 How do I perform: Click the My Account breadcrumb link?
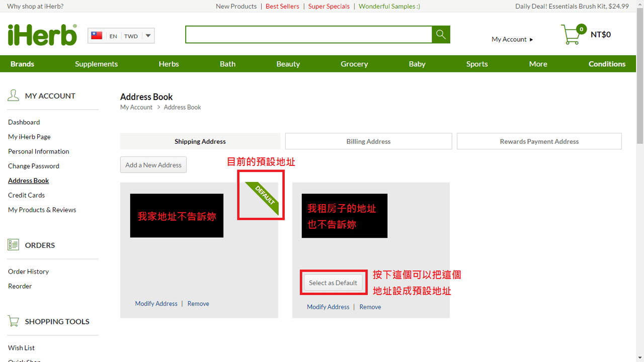pos(136,107)
